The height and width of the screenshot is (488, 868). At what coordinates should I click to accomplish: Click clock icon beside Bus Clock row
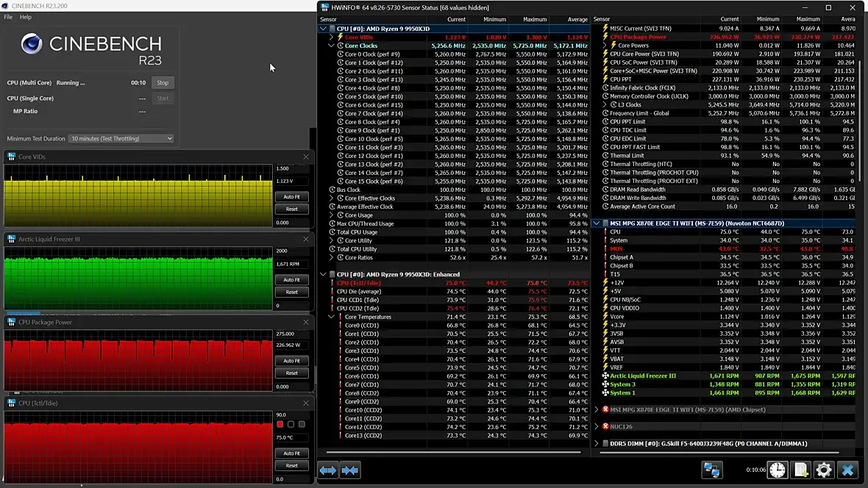(x=332, y=190)
